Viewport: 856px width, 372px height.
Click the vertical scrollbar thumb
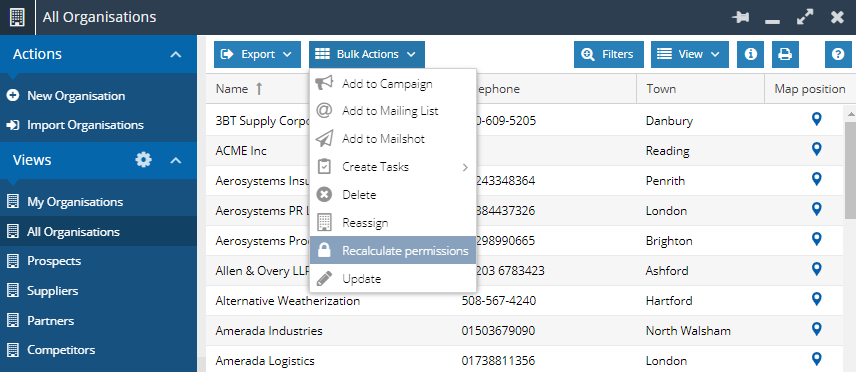tap(850, 169)
